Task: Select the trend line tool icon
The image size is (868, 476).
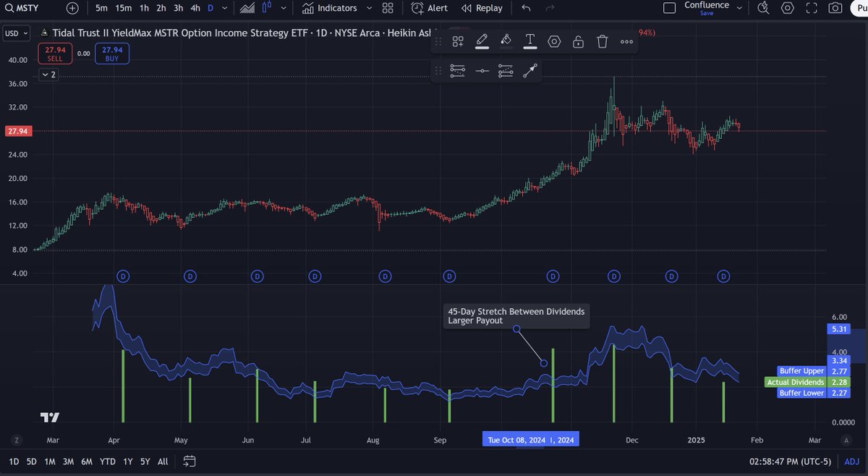Action: [530, 70]
